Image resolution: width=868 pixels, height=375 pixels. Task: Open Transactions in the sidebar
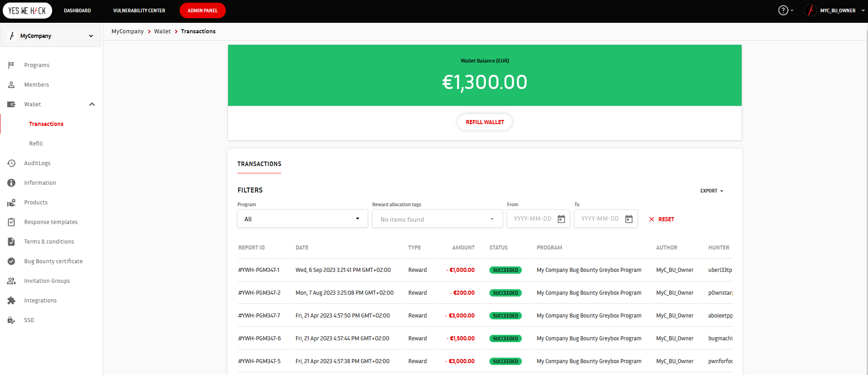coord(46,124)
